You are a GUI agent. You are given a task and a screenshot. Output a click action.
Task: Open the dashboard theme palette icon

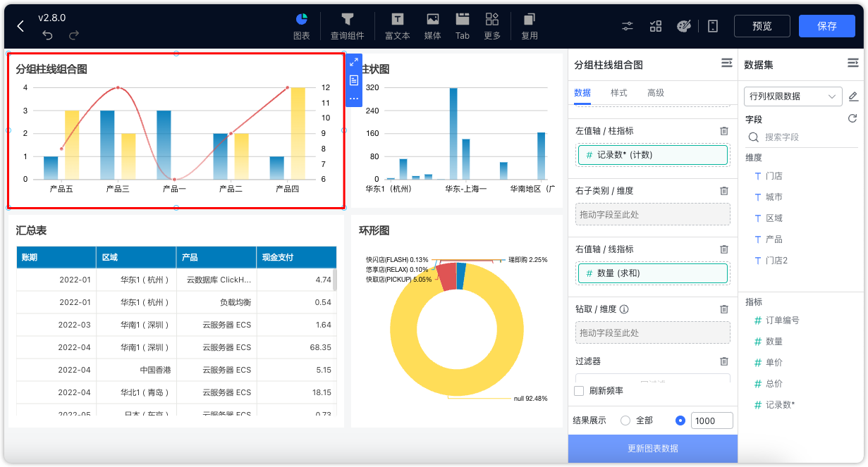click(685, 25)
